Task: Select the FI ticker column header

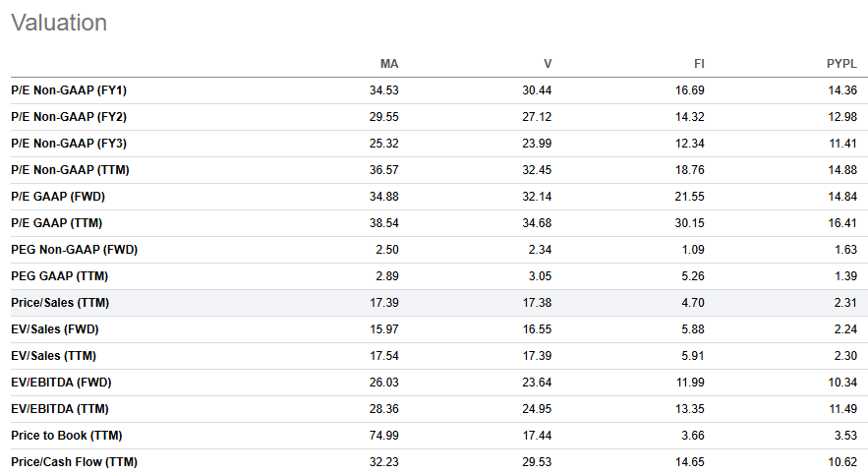Action: click(x=699, y=64)
